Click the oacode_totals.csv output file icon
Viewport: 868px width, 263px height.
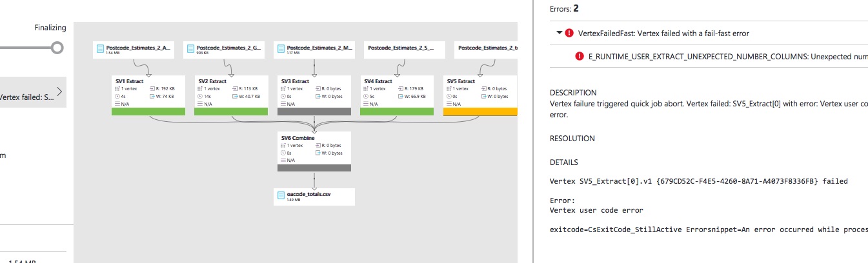pos(281,195)
